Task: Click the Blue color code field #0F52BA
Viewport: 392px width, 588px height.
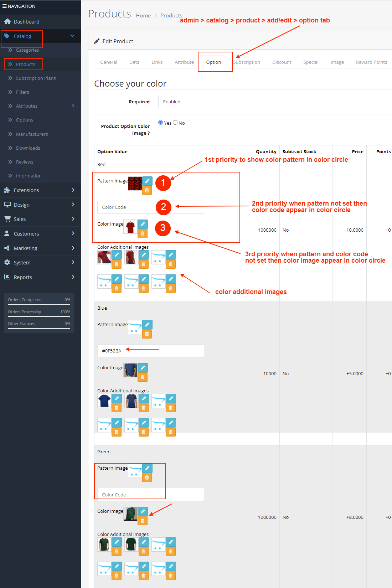Action: 150,351
